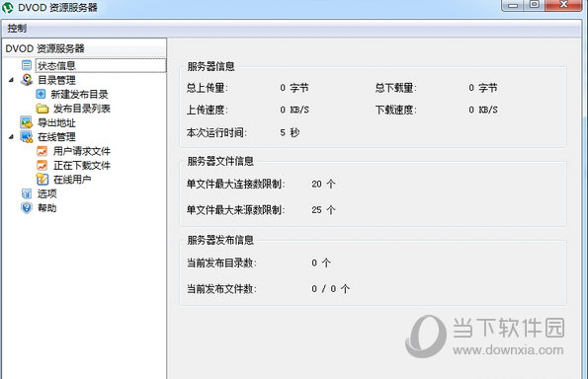Viewport: 588px width, 379px height.
Task: Click the 本次运行时间 label
Action: coord(216,132)
